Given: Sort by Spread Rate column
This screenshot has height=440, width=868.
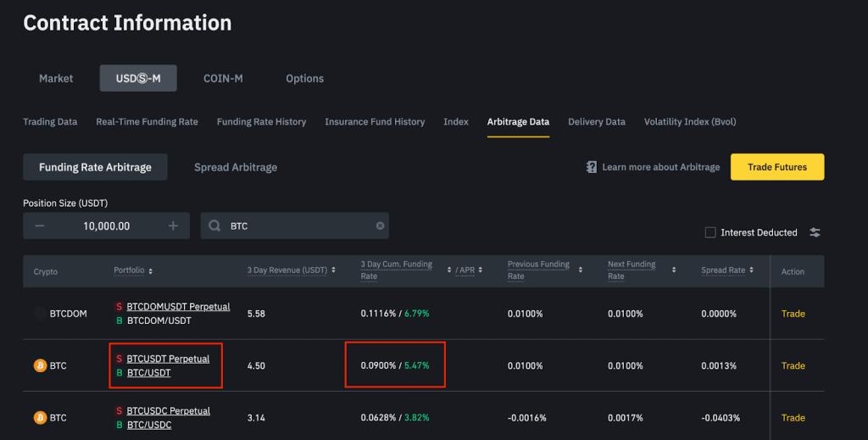Looking at the screenshot, I should [752, 270].
